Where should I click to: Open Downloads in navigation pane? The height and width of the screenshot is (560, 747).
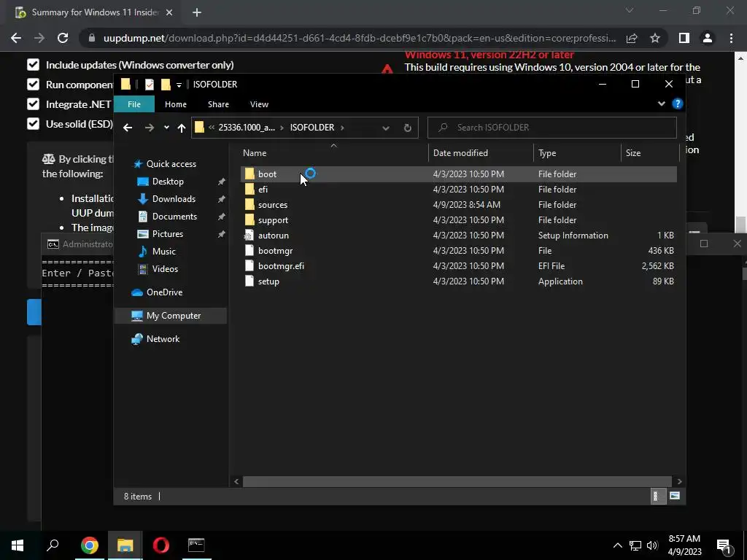174,199
